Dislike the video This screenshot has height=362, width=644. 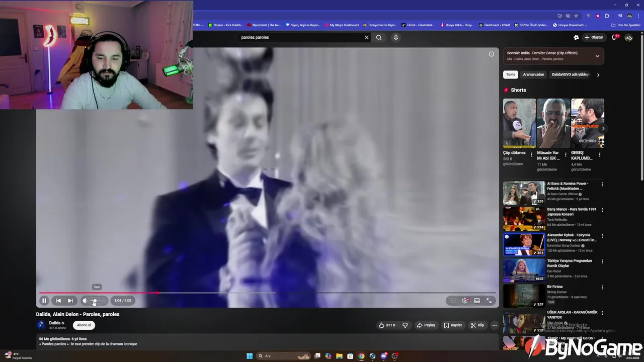(405, 325)
